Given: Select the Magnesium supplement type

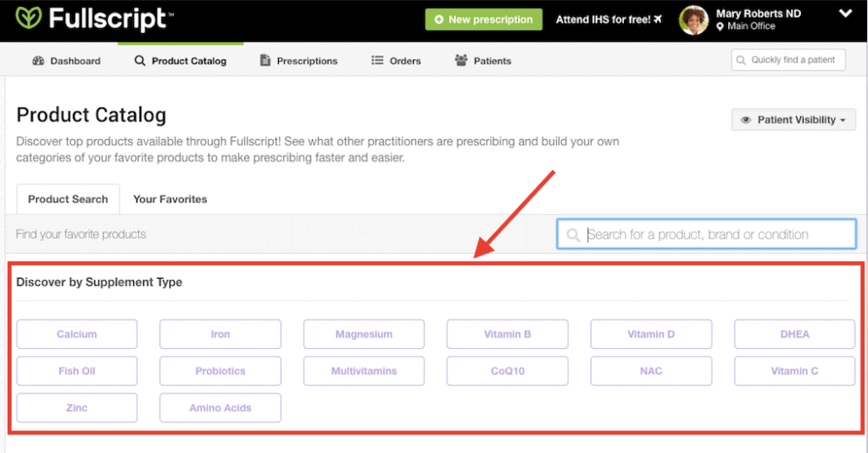Looking at the screenshot, I should coord(364,334).
